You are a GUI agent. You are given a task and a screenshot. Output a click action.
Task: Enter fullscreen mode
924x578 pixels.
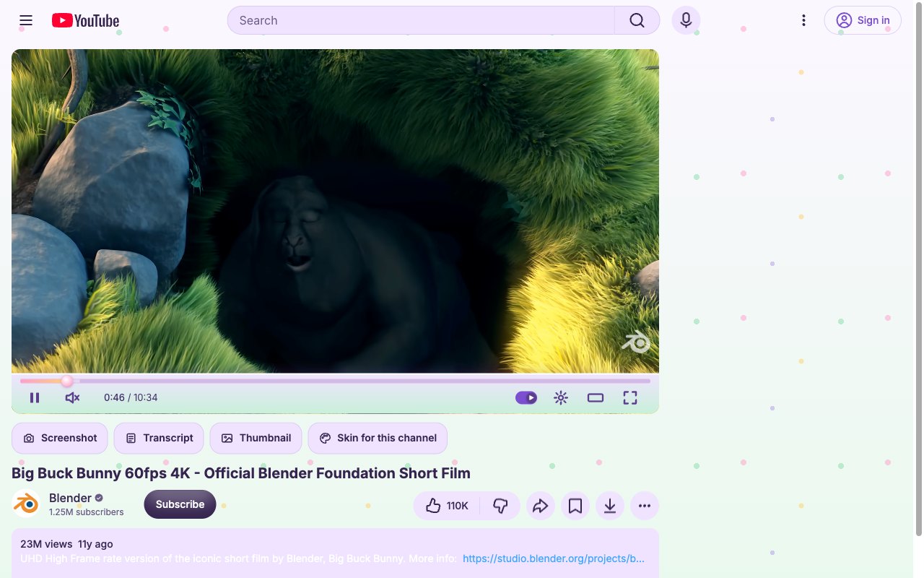630,397
